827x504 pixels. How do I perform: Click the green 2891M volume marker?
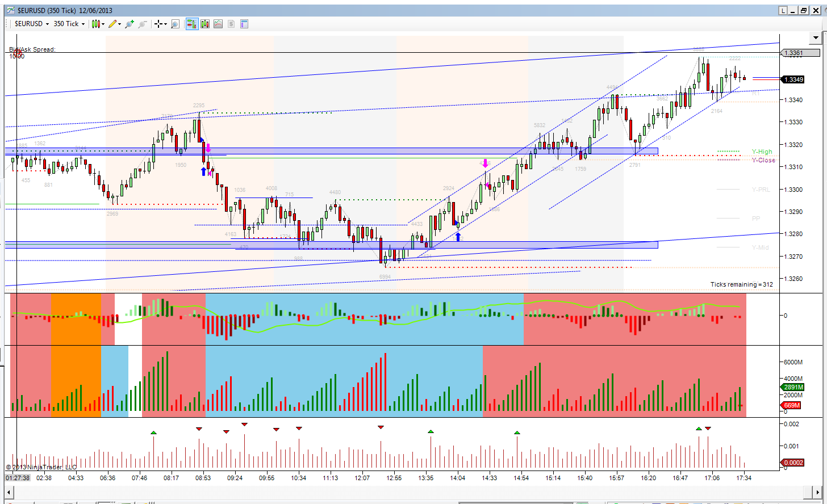pos(791,387)
